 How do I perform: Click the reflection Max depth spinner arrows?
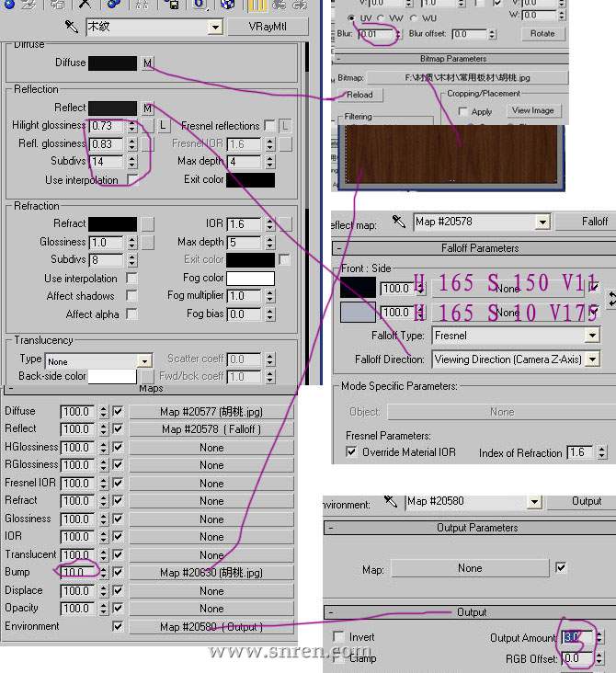[270, 162]
